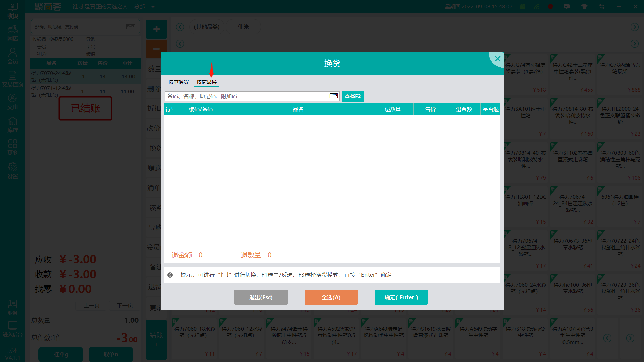This screenshot has height=362, width=644.
Task: Close the 换货 dialog with X
Action: click(x=498, y=59)
